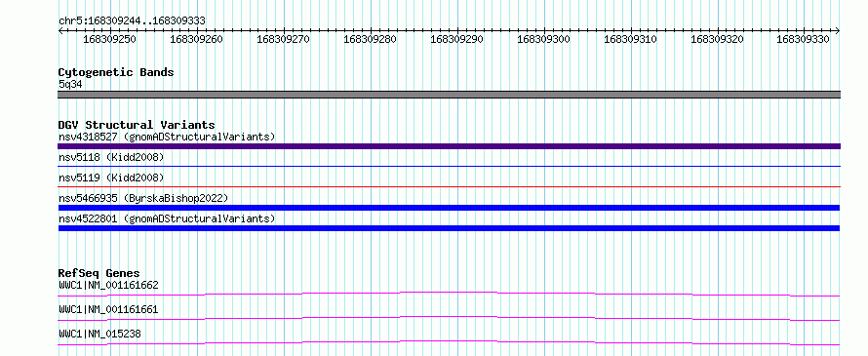Screen dimensions: 868x356
Task: Click the blue nsv4522801 variant bar
Action: tap(449, 228)
